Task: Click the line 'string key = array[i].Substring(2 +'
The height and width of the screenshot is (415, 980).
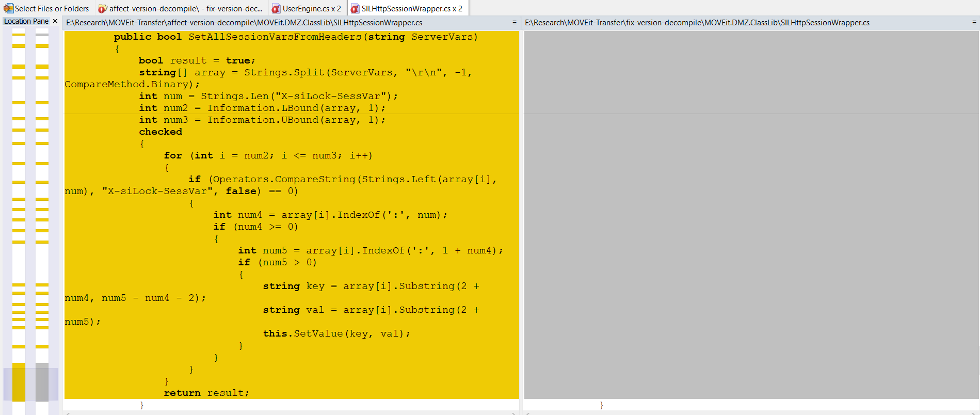Action: coord(371,286)
